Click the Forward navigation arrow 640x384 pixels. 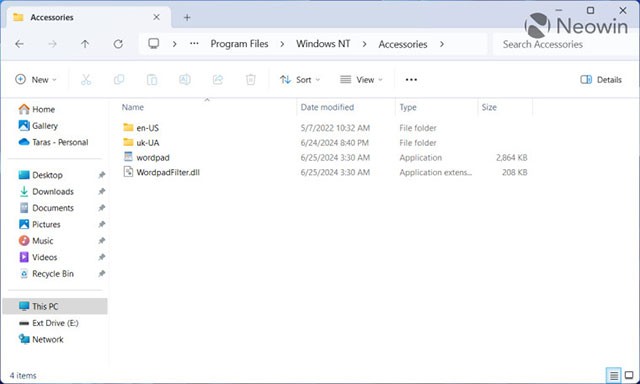click(x=52, y=44)
